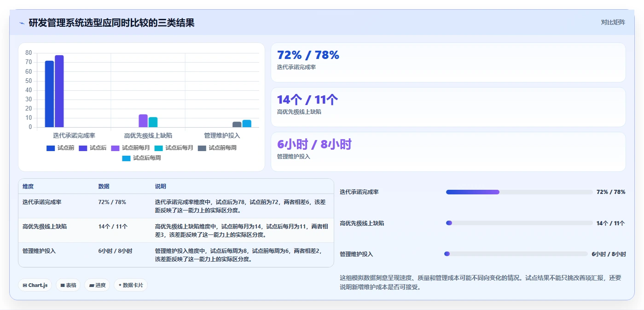This screenshot has height=310, width=644.
Task: Click the 迭代承诺完成率 progress bar
Action: (519, 192)
